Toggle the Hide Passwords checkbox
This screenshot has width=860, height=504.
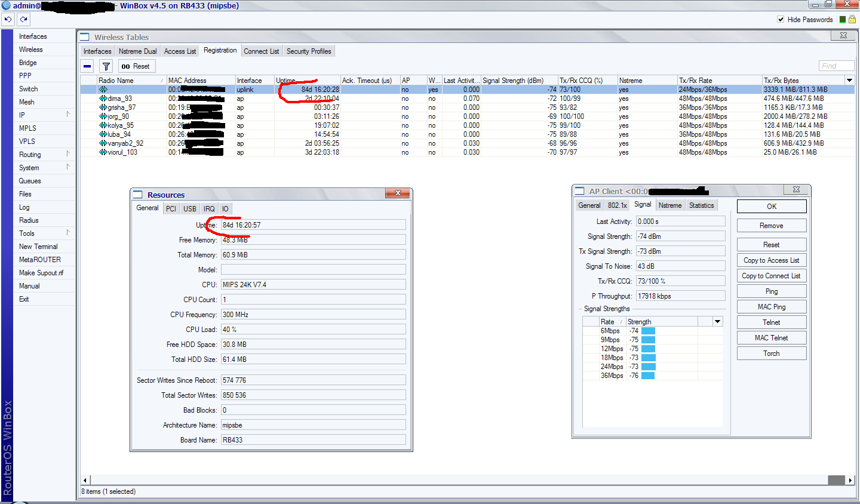781,20
